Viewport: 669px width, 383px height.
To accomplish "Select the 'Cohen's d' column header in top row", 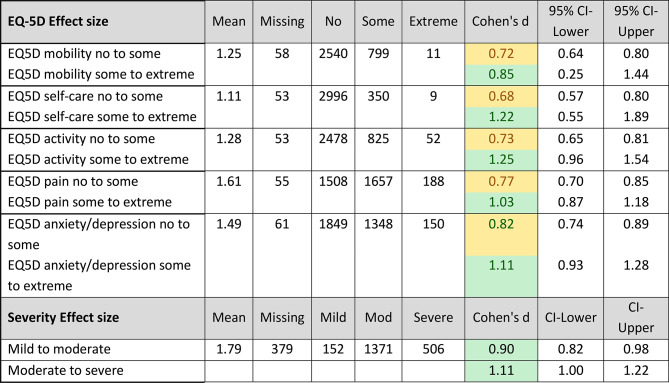I will point(500,22).
